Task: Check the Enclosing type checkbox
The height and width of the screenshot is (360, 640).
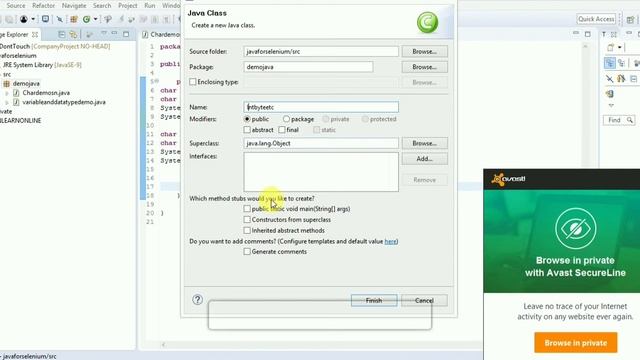Action: coord(193,82)
